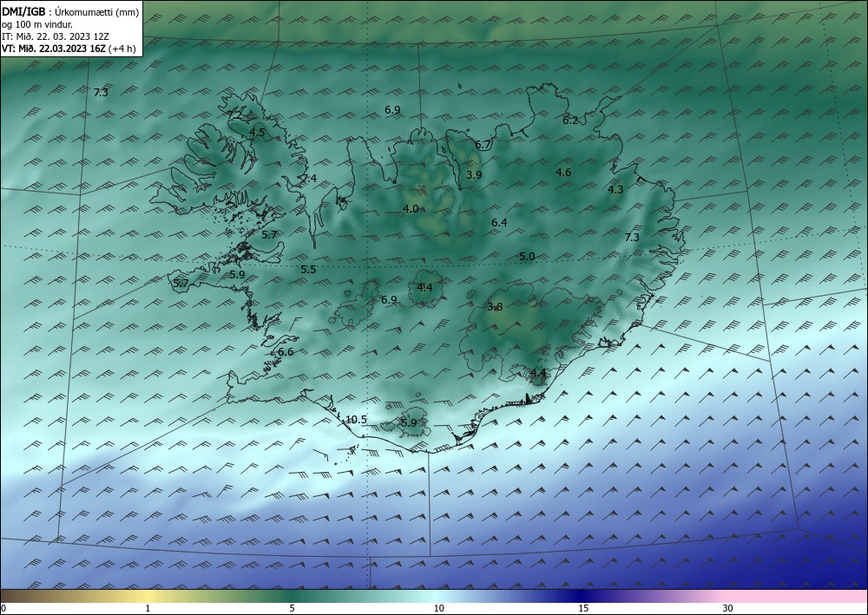Select the 'IT: Mið. 22. 03. 2023 12Z' line
The width and height of the screenshot is (868, 615).
coord(55,36)
